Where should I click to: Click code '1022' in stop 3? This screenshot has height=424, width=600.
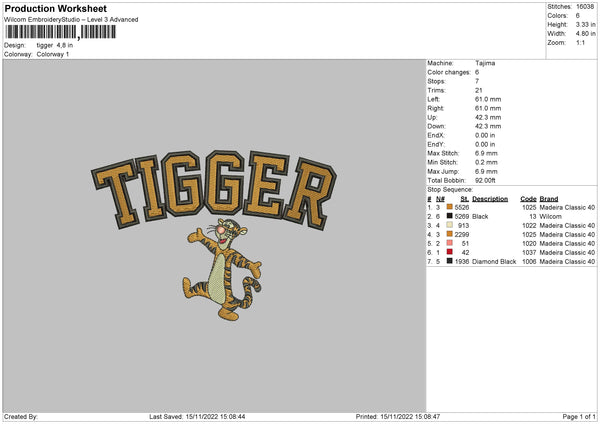tap(529, 225)
